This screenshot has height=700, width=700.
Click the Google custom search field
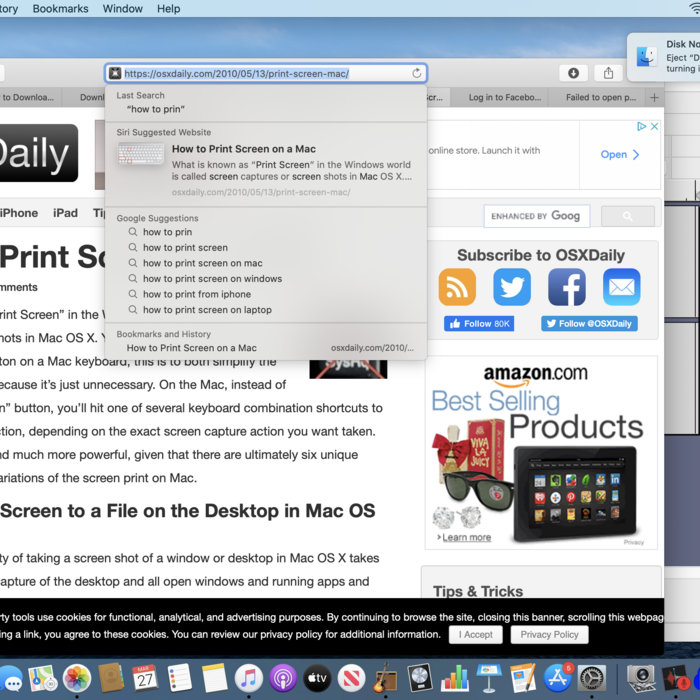[536, 216]
